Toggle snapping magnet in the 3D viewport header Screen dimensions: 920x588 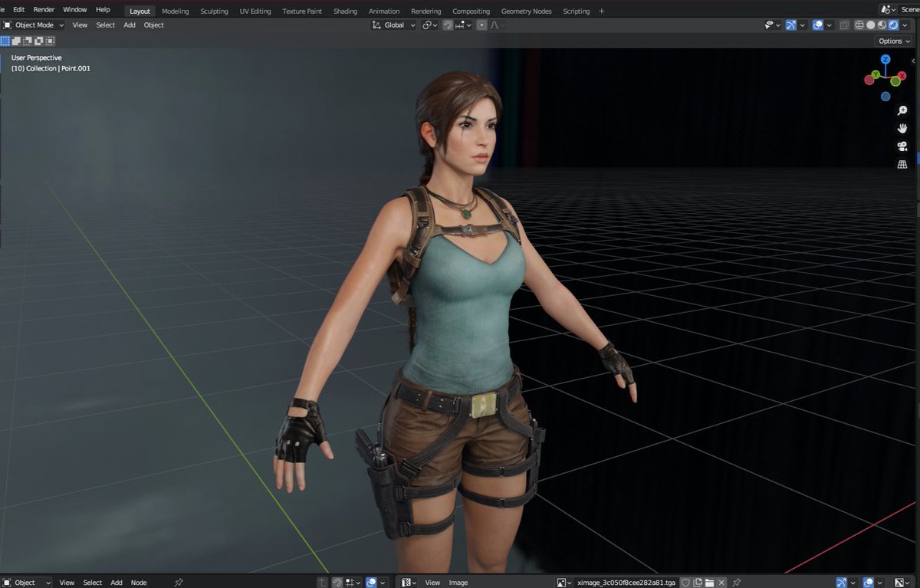[448, 25]
